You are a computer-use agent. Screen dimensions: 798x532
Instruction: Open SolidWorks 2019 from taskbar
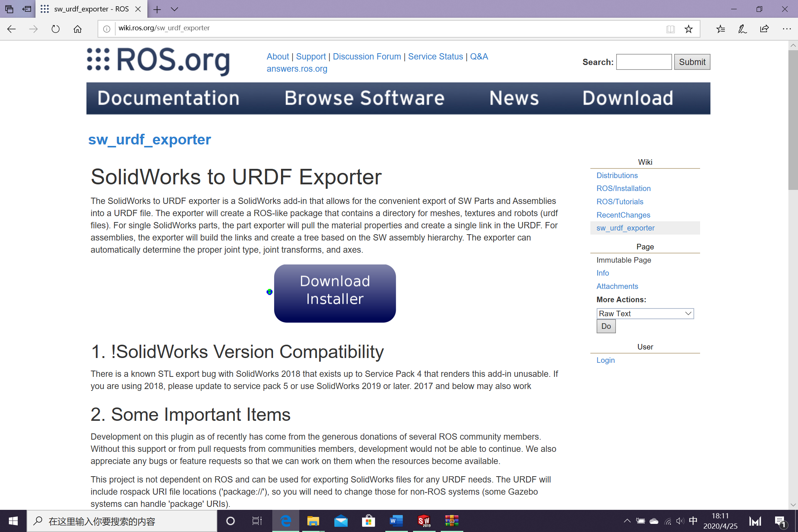[x=424, y=521]
